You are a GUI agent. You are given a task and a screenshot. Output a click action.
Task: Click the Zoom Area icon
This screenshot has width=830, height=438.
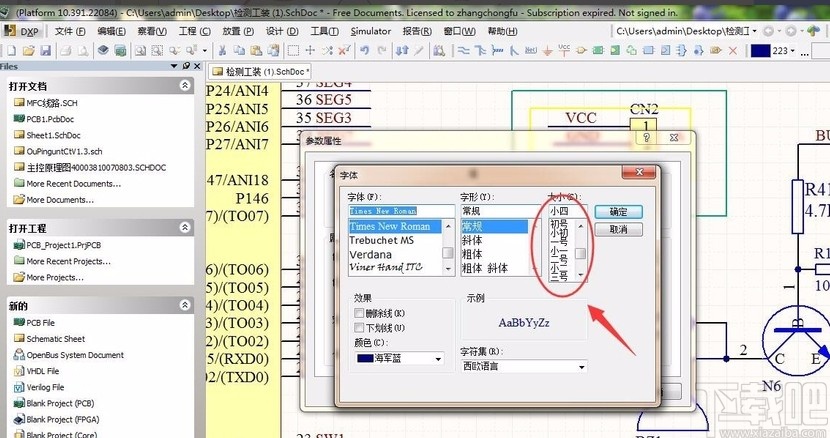point(157,51)
